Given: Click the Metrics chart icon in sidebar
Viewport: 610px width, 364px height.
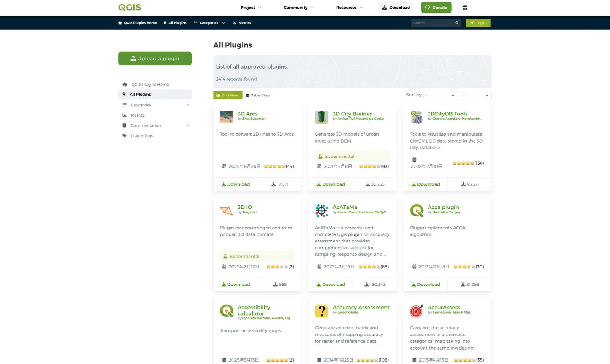Looking at the screenshot, I should (124, 115).
